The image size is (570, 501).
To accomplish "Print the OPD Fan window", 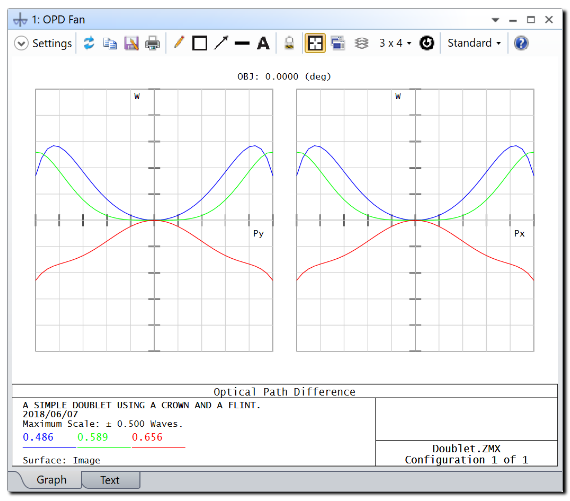I will [152, 43].
